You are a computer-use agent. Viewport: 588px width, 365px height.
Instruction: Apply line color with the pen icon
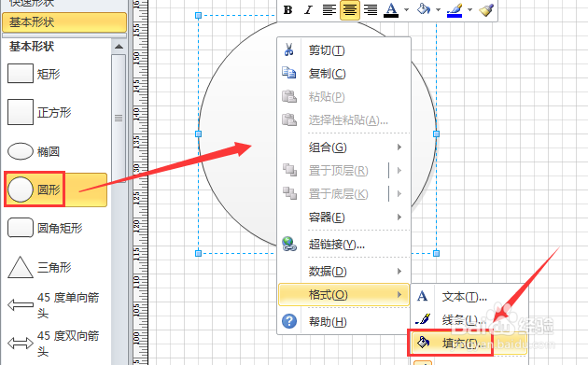(455, 9)
